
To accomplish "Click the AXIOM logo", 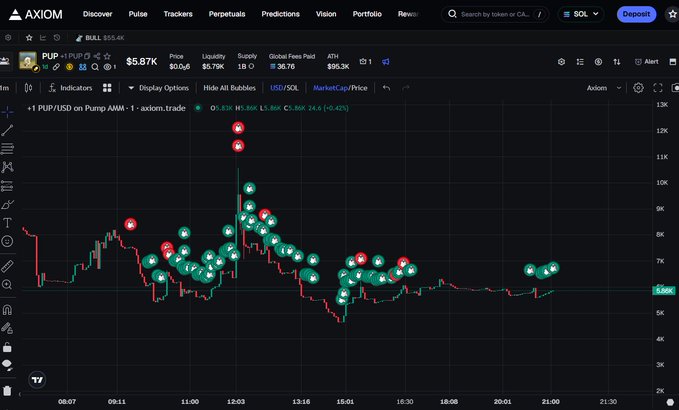I will point(36,14).
